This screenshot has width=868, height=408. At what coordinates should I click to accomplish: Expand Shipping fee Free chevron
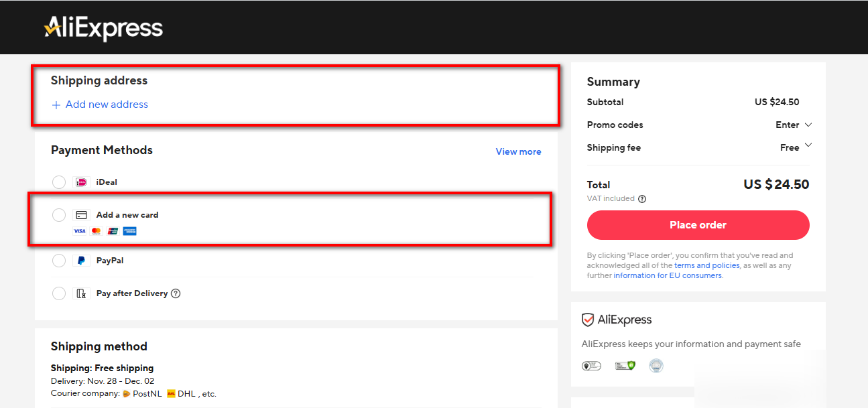[x=808, y=145]
